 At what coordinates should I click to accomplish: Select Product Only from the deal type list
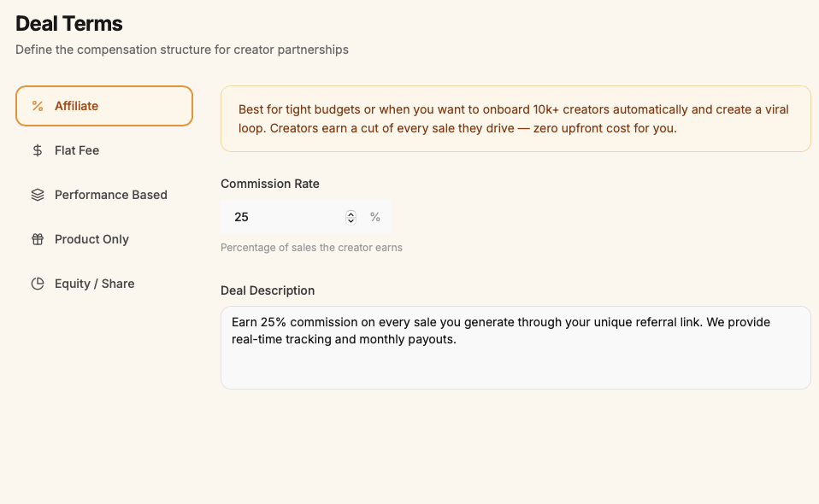pyautogui.click(x=103, y=239)
